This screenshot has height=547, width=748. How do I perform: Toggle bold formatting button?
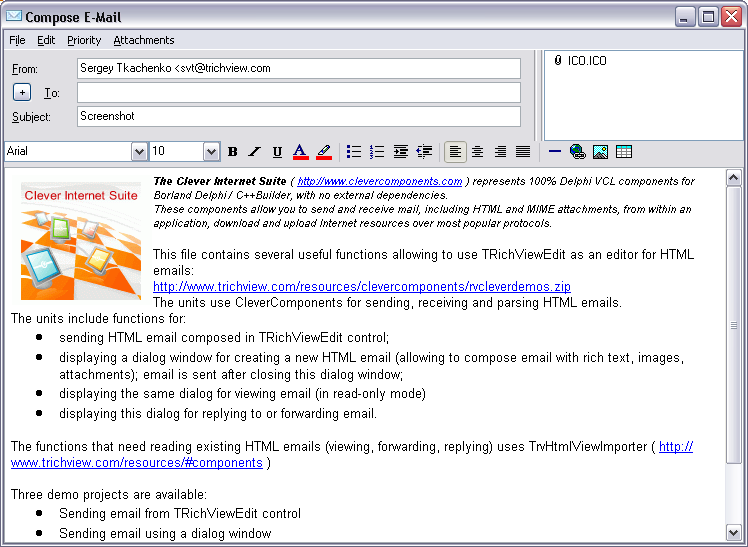click(233, 152)
